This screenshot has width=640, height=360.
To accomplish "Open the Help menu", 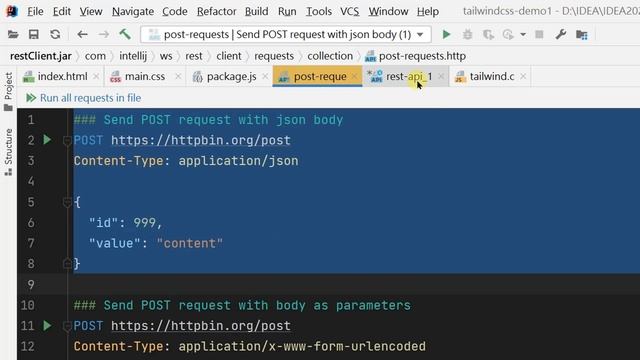I will (428, 11).
